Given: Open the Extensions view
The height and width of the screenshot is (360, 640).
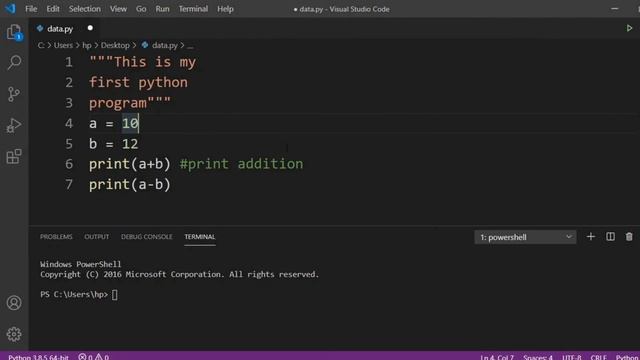Looking at the screenshot, I should [x=14, y=156].
